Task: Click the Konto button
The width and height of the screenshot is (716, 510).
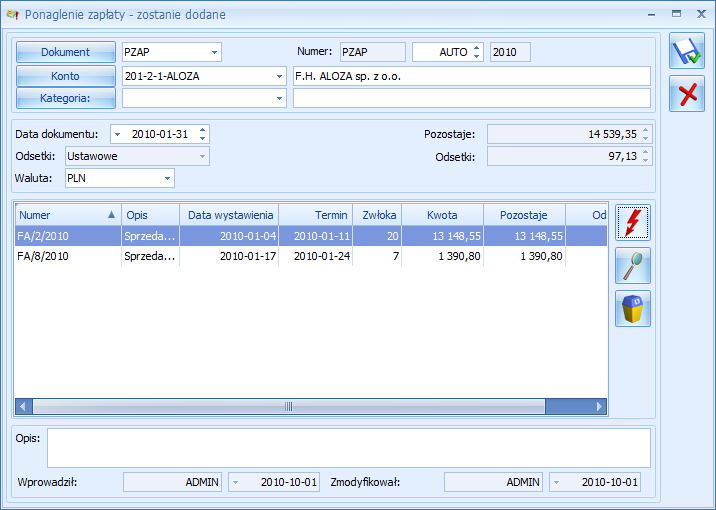Action: coord(66,76)
